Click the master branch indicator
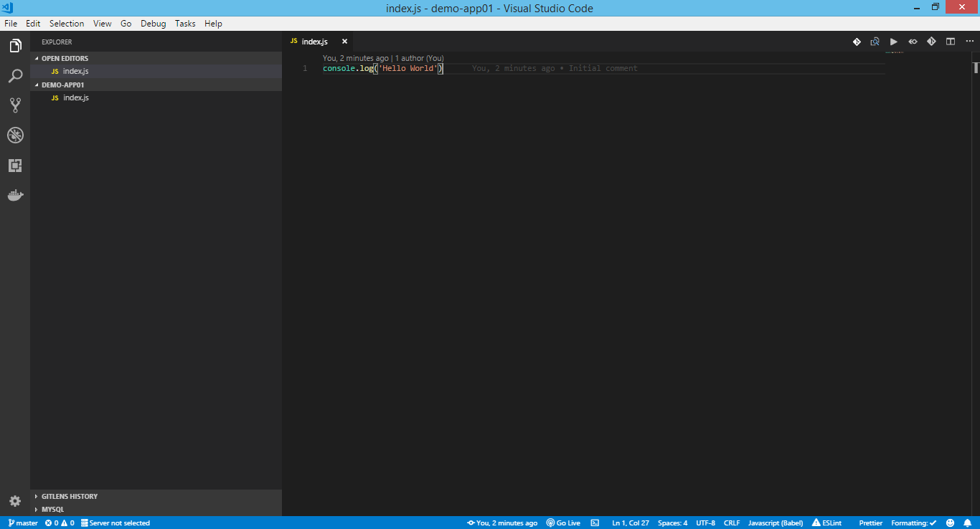 (x=22, y=523)
